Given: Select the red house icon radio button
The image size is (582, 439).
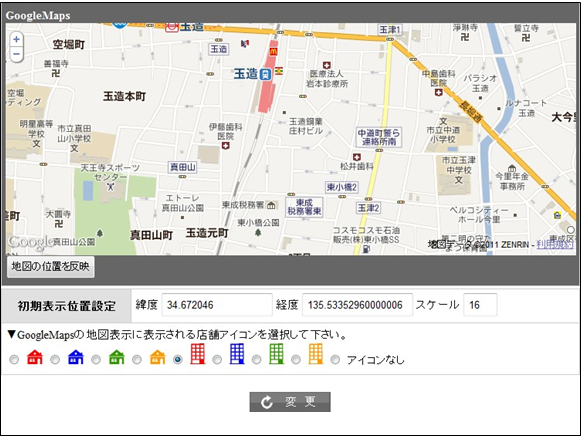Looking at the screenshot, I should click(14, 360).
